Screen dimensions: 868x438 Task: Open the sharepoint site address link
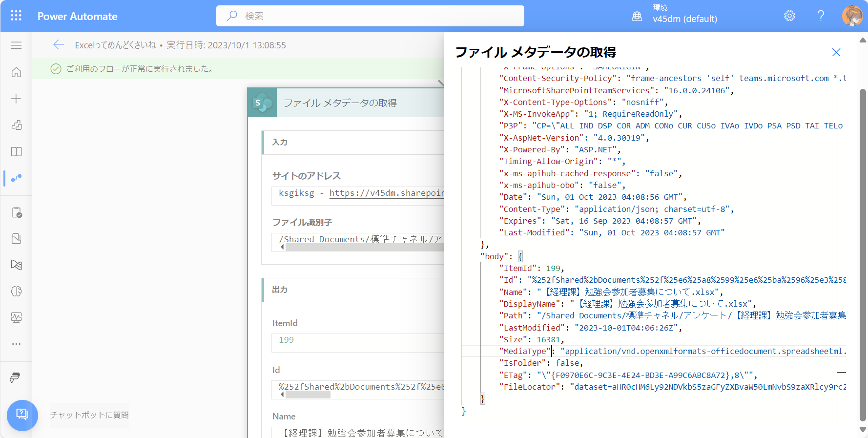(387, 193)
